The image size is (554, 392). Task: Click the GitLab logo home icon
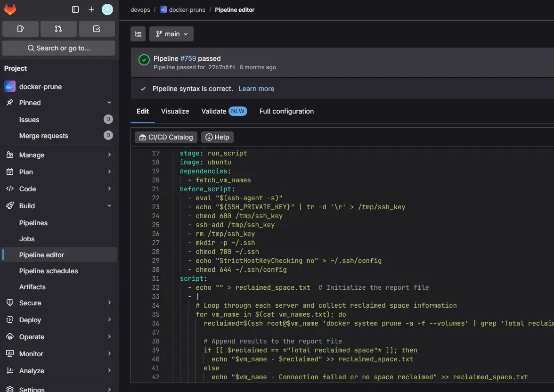[10, 9]
